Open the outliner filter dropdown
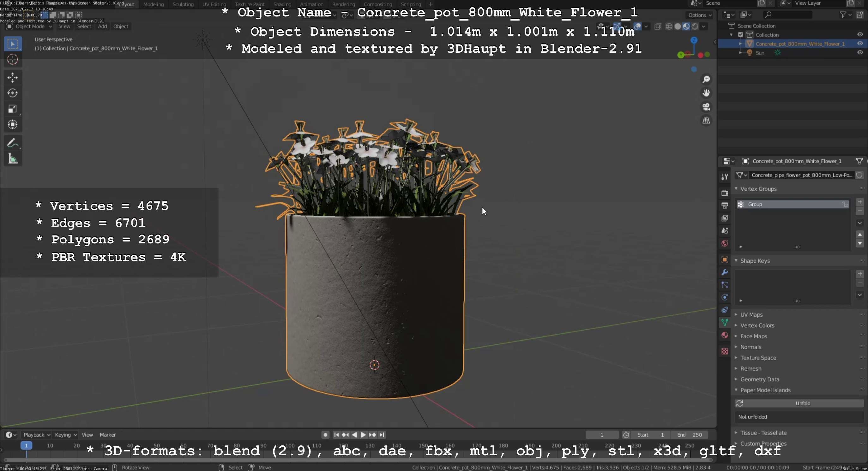 [846, 15]
